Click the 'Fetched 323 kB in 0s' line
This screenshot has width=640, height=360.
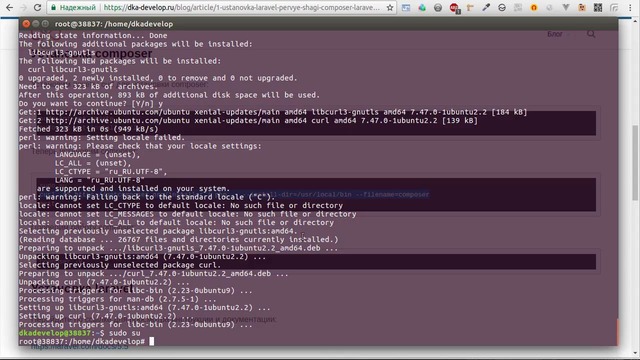click(88, 129)
